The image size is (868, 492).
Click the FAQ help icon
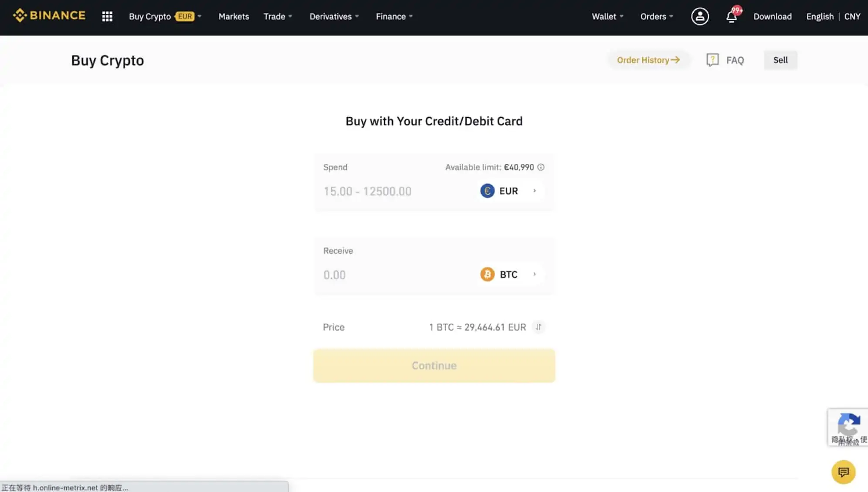[x=712, y=60]
